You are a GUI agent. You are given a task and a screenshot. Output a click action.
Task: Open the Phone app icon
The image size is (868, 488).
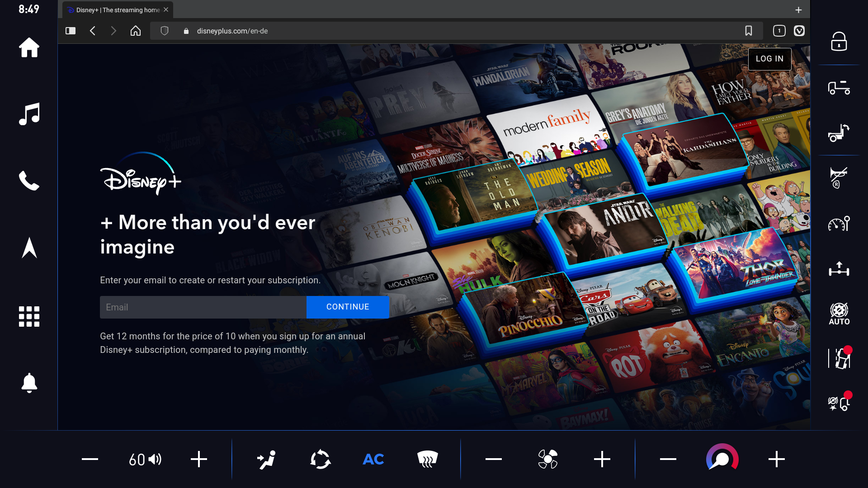pos(29,181)
